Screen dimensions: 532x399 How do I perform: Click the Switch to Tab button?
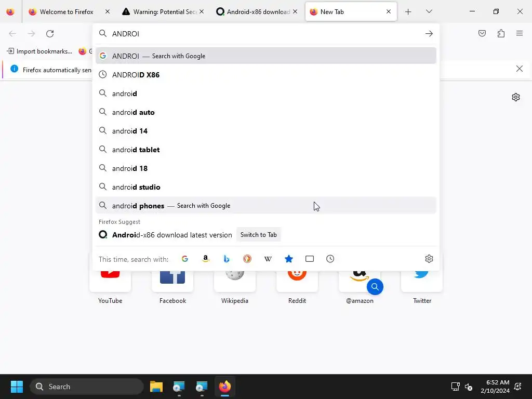coord(259,235)
